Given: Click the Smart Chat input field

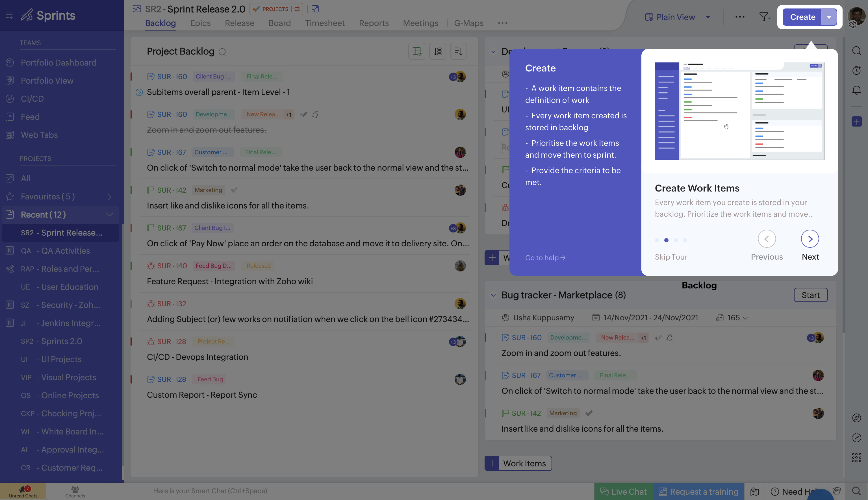Looking at the screenshot, I should pyautogui.click(x=210, y=491).
